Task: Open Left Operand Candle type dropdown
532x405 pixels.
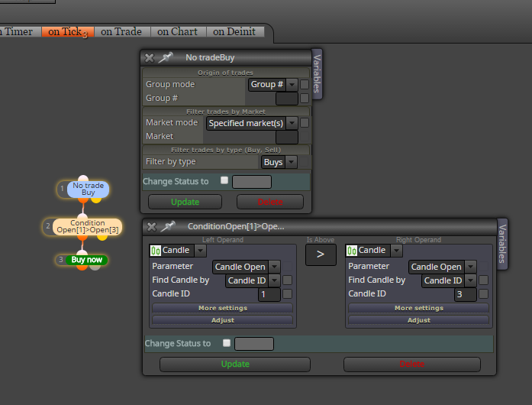Action: pos(200,251)
